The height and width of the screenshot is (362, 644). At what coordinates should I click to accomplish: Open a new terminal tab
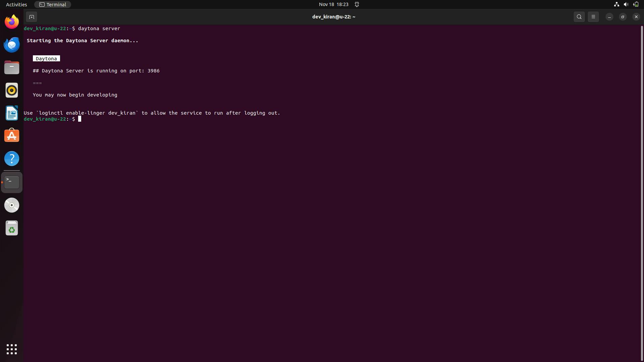(32, 17)
